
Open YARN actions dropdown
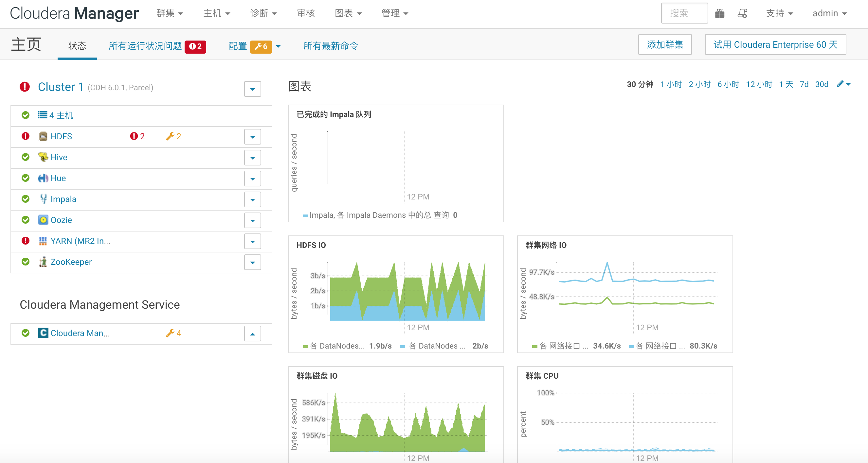coord(253,241)
